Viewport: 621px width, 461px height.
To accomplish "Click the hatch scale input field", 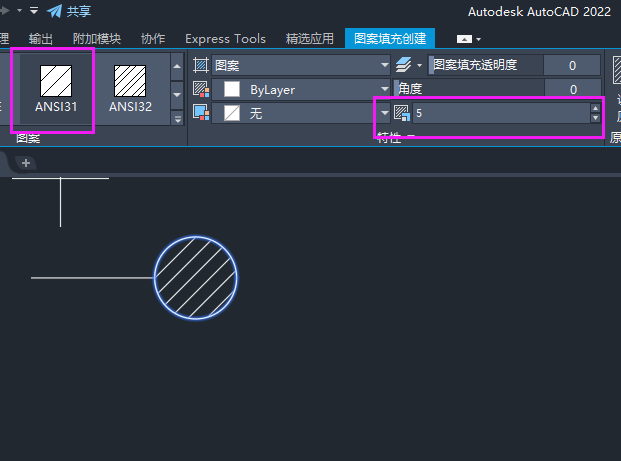I will (x=500, y=113).
